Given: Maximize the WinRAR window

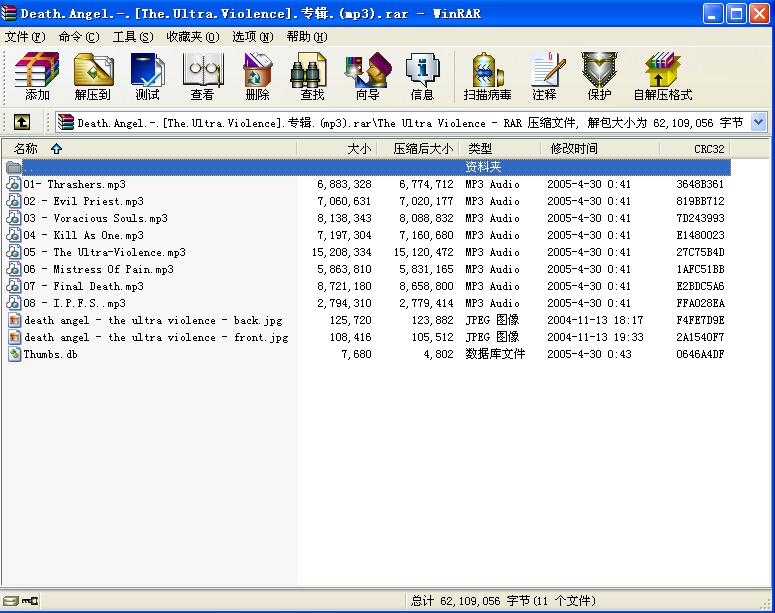Looking at the screenshot, I should [x=736, y=14].
